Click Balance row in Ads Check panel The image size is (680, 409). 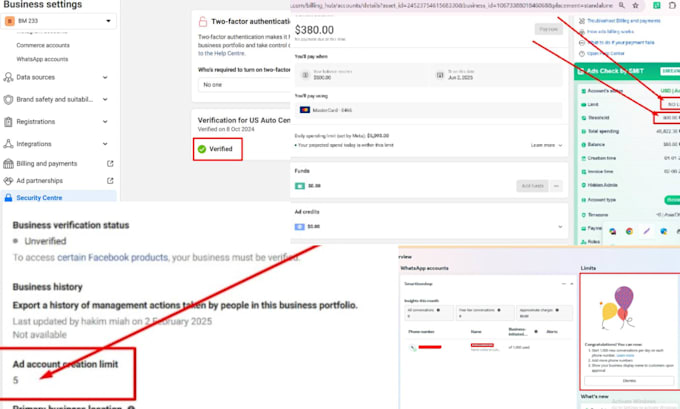pos(631,144)
